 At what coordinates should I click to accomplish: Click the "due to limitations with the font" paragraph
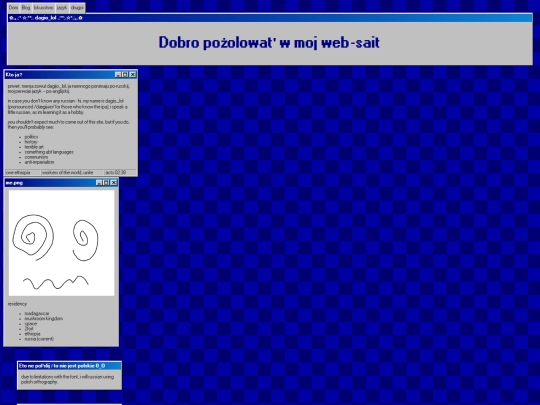67,379
